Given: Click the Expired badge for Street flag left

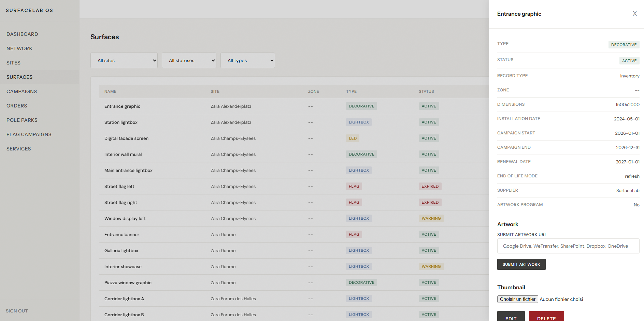Looking at the screenshot, I should point(430,186).
